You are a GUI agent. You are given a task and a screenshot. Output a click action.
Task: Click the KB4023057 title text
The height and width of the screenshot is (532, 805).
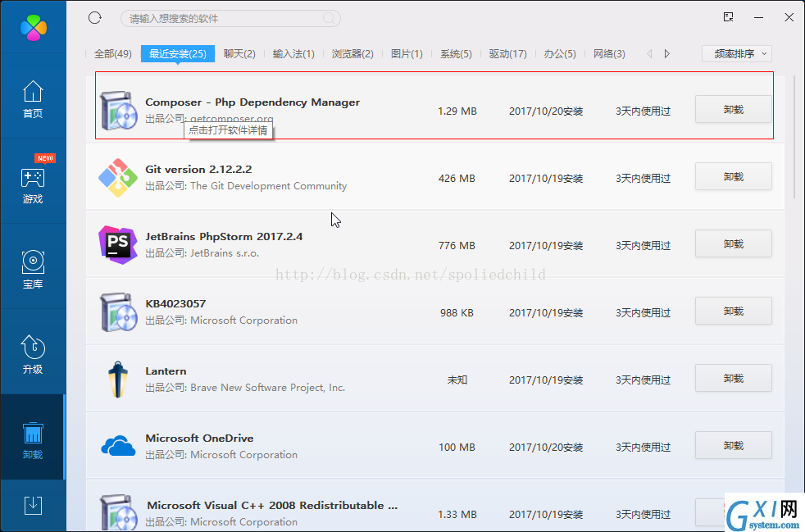click(175, 303)
